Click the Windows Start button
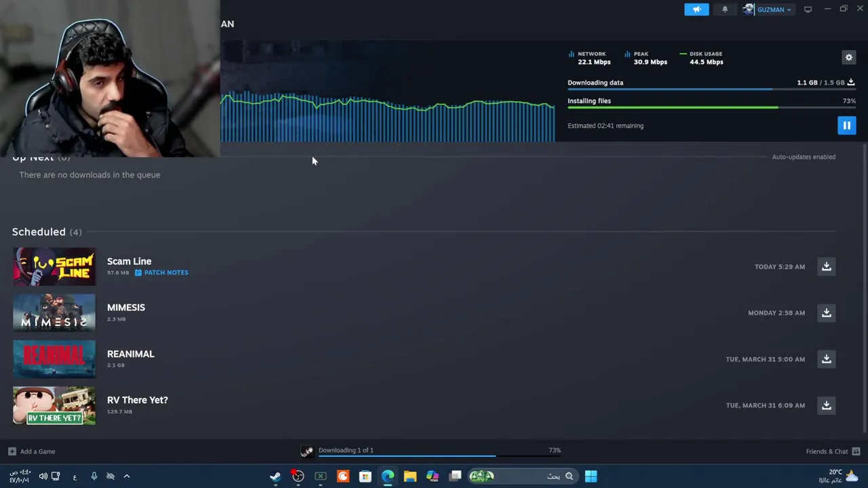The image size is (868, 488). [591, 476]
